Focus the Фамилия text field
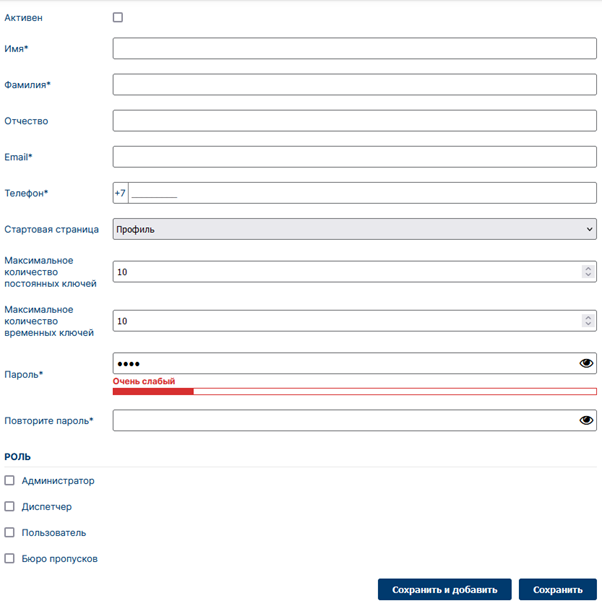 354,85
